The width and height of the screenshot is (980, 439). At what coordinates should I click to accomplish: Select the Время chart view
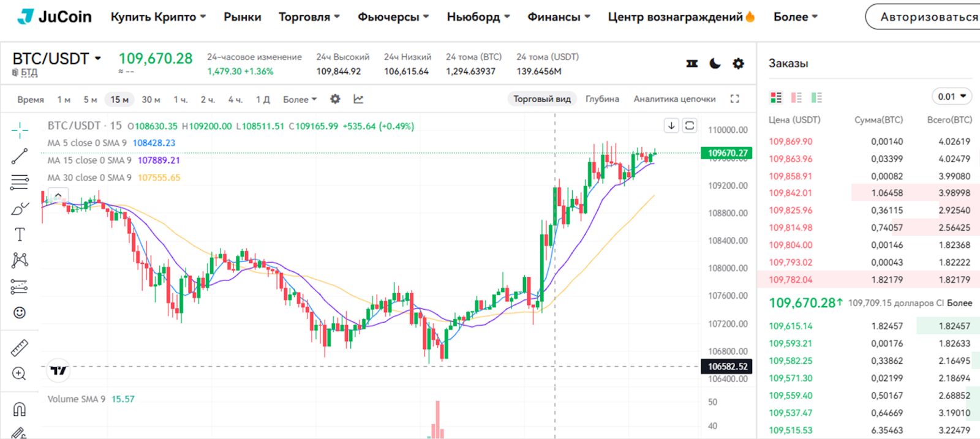(x=31, y=99)
